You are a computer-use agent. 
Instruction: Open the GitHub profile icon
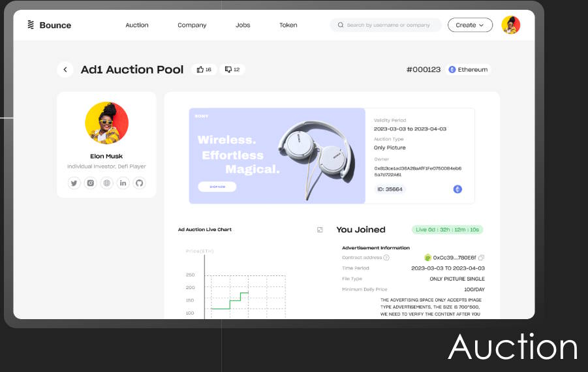pos(139,183)
